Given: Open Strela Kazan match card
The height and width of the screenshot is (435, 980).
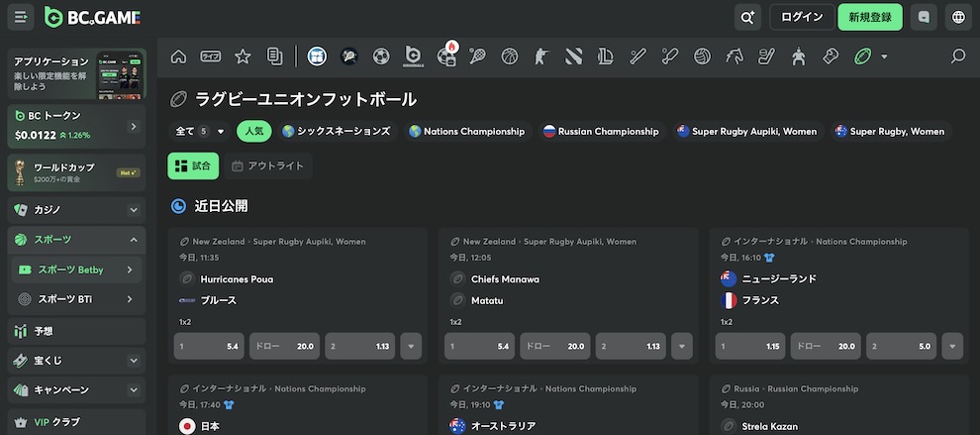Looking at the screenshot, I should click(x=838, y=405).
